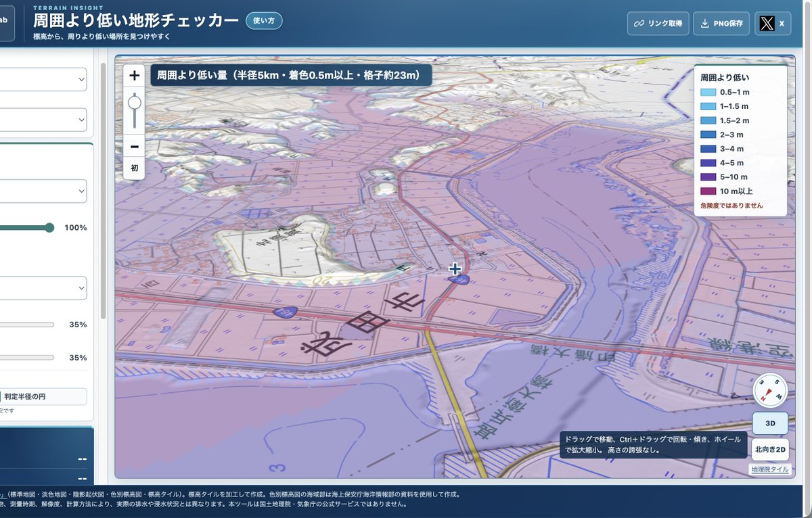Click the 100% opacity slider handle
Image resolution: width=812 pixels, height=518 pixels.
(x=49, y=228)
